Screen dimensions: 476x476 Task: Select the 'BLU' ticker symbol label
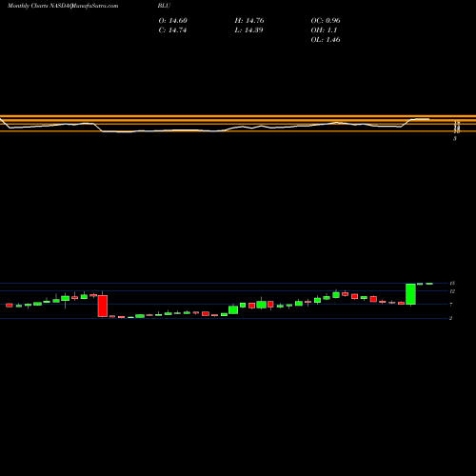tap(164, 6)
